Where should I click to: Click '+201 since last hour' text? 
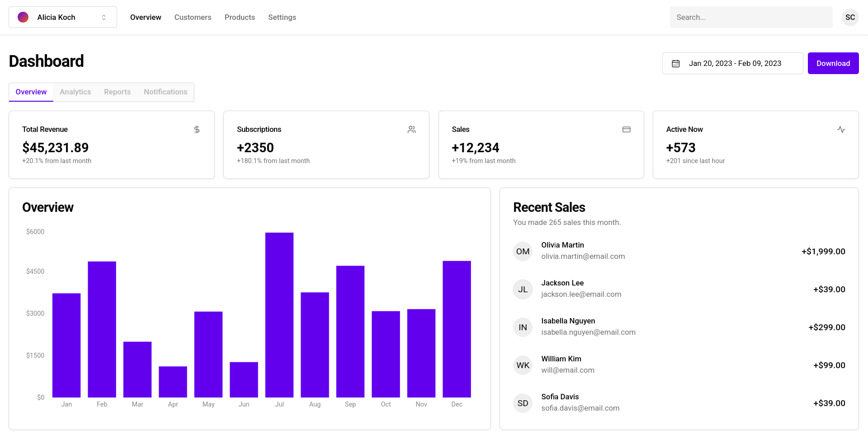695,161
